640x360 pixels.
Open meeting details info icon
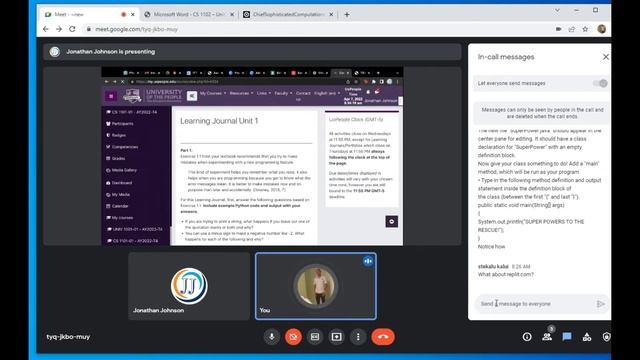point(527,337)
